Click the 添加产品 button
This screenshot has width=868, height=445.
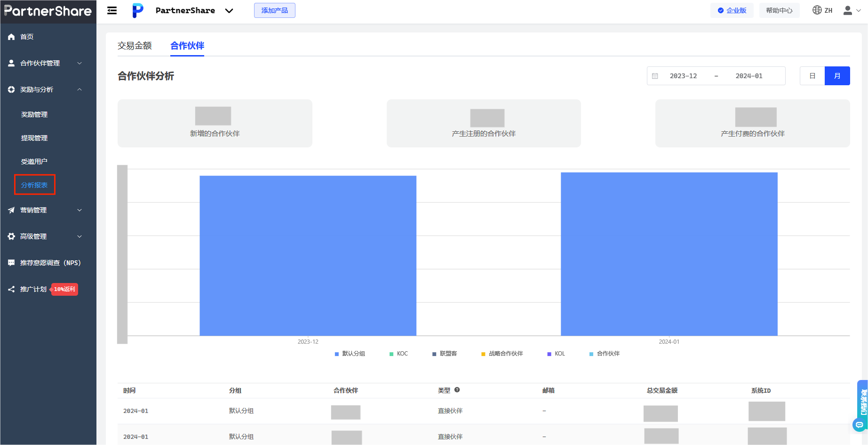tap(274, 10)
